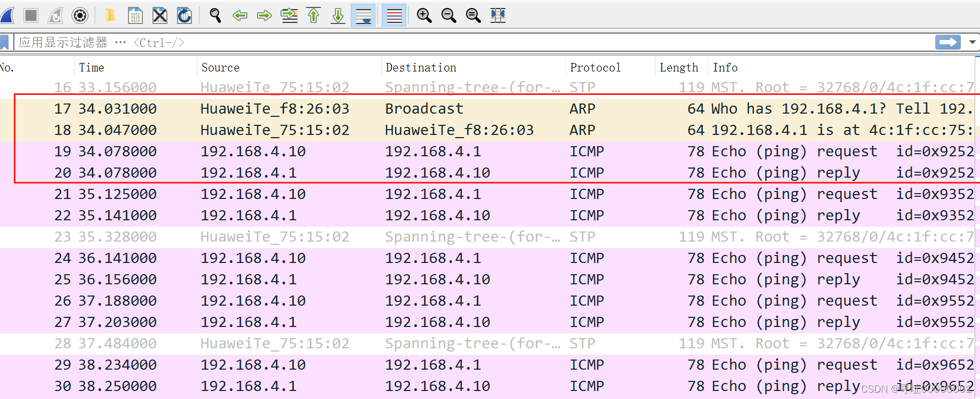Click HuaweiTe_f8:26:03 destination in packet 18
The width and height of the screenshot is (980, 399).
460,130
